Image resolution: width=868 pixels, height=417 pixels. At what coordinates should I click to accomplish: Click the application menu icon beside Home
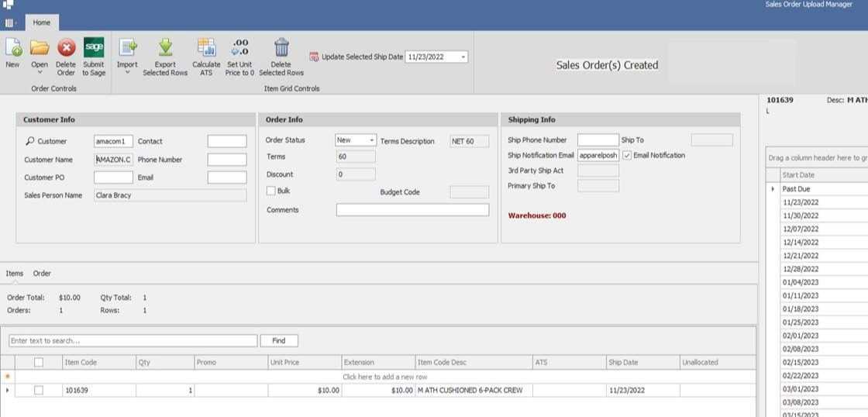(9, 22)
